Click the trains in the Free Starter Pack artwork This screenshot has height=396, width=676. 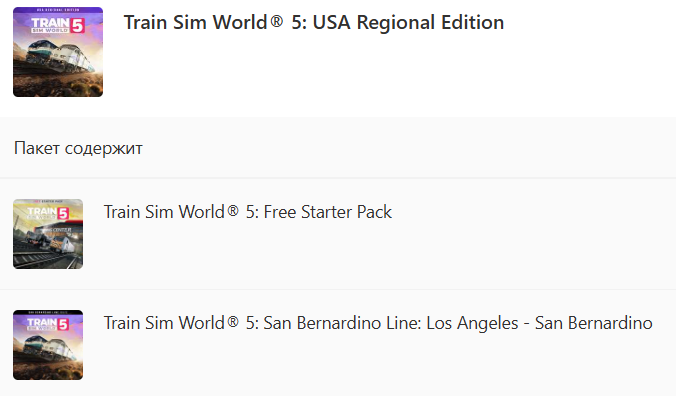(45, 244)
